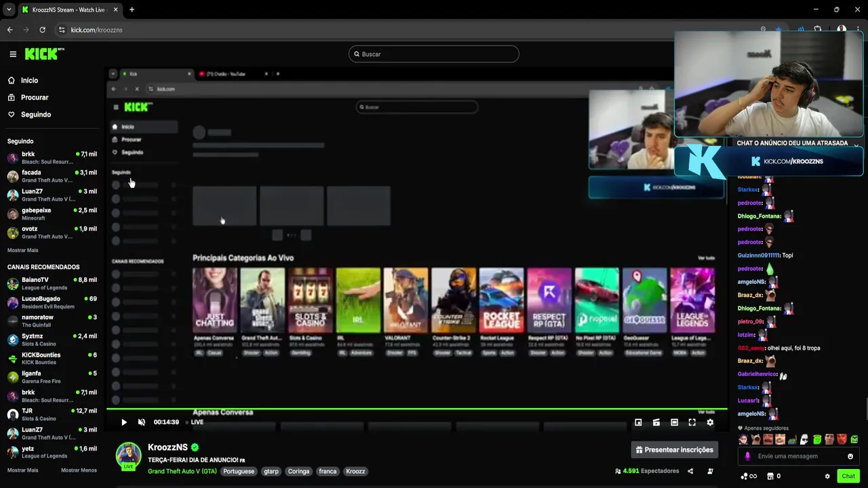The image size is (868, 488).
Task: Open recommended channel namoratow
Action: [52, 321]
